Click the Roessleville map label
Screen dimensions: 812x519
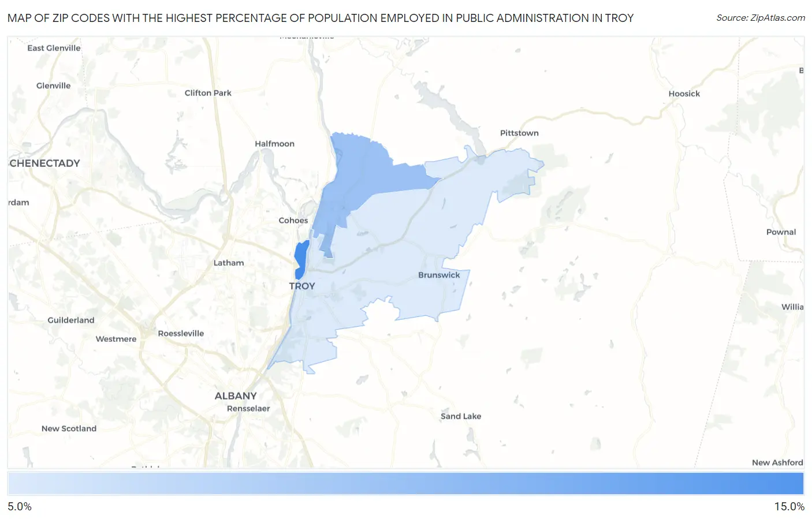181,334
